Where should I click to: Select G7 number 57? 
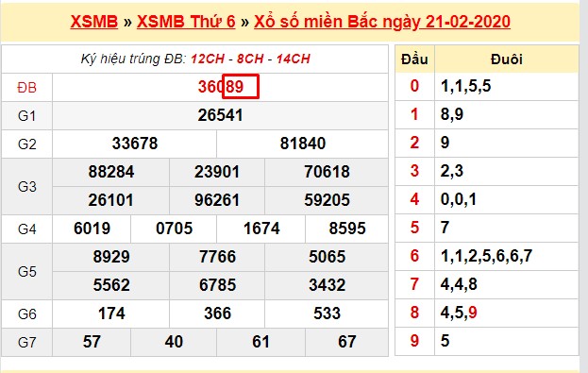point(92,342)
